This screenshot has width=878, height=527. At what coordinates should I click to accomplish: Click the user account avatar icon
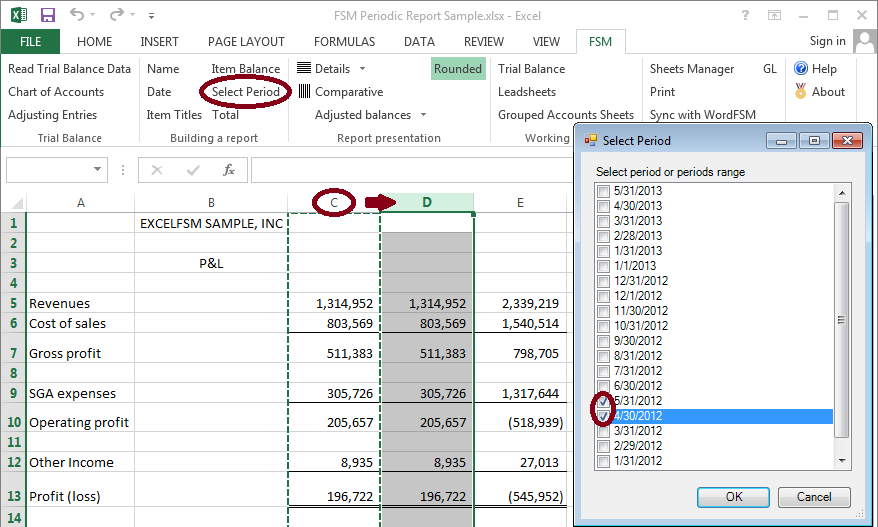click(x=865, y=41)
